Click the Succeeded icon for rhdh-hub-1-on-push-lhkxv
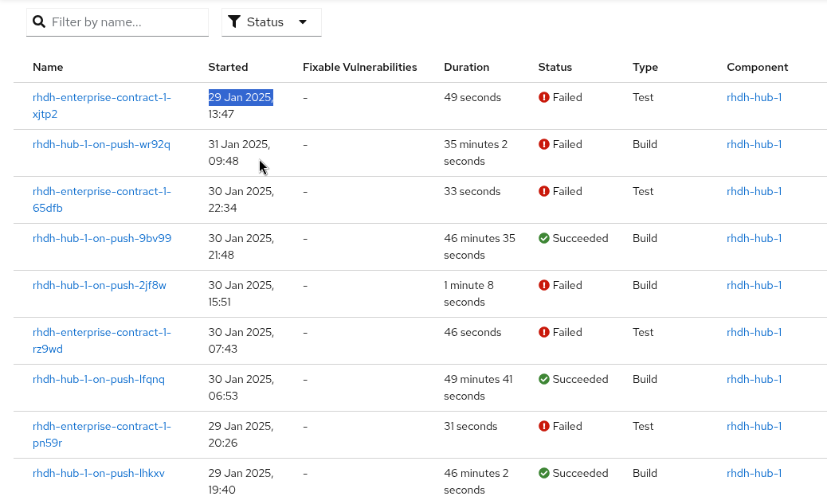Viewport: 827px width, 504px height. 544,474
